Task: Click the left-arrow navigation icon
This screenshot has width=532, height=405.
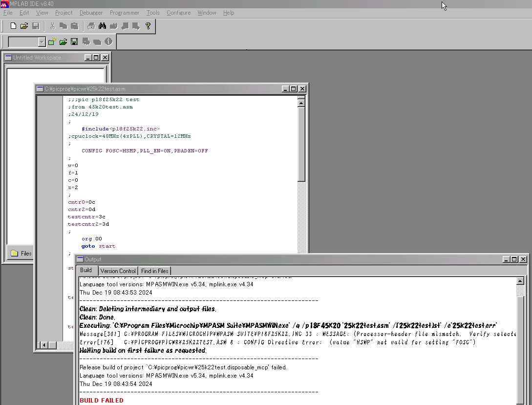Action: pyautogui.click(x=125, y=26)
